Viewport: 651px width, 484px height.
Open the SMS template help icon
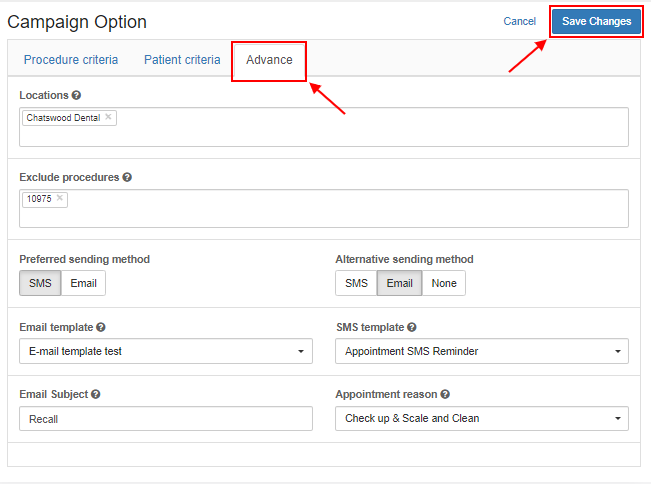point(411,327)
